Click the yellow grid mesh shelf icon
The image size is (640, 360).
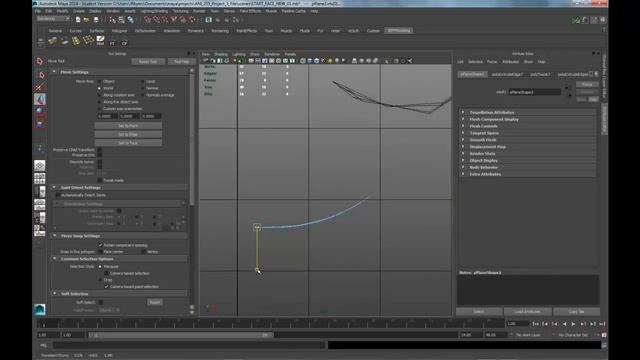pos(76,40)
